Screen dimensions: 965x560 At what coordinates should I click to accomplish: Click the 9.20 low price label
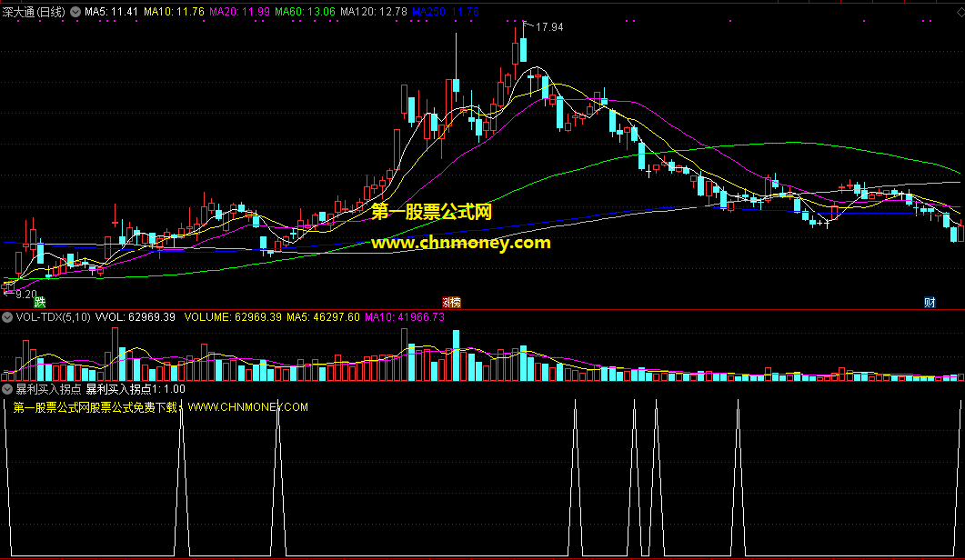pos(26,295)
